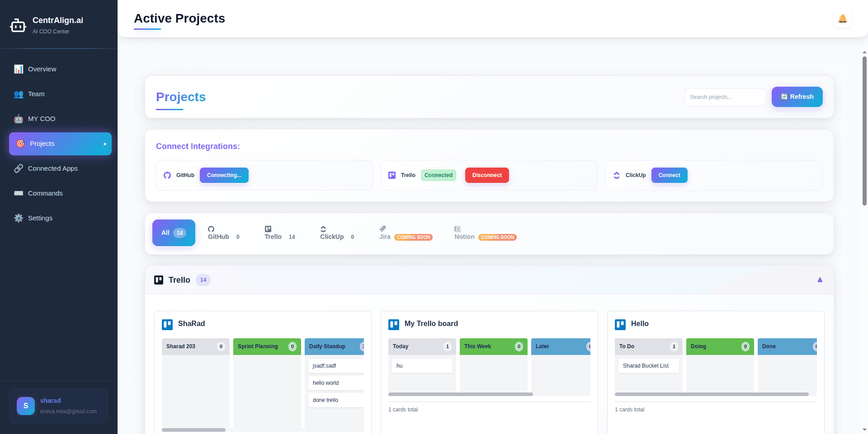Open Connected Apps in sidebar
The height and width of the screenshot is (434, 868).
click(52, 168)
